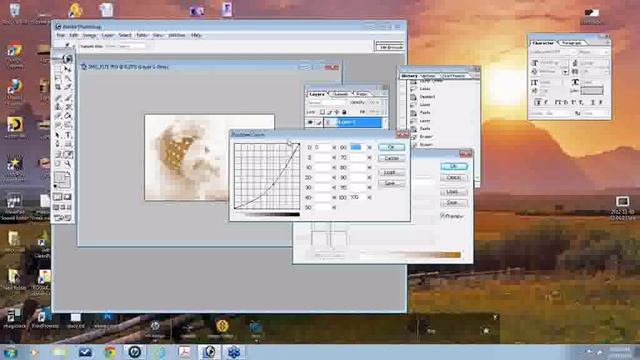Click Save in Duotone Curve dialog
640x360 pixels.
[391, 183]
